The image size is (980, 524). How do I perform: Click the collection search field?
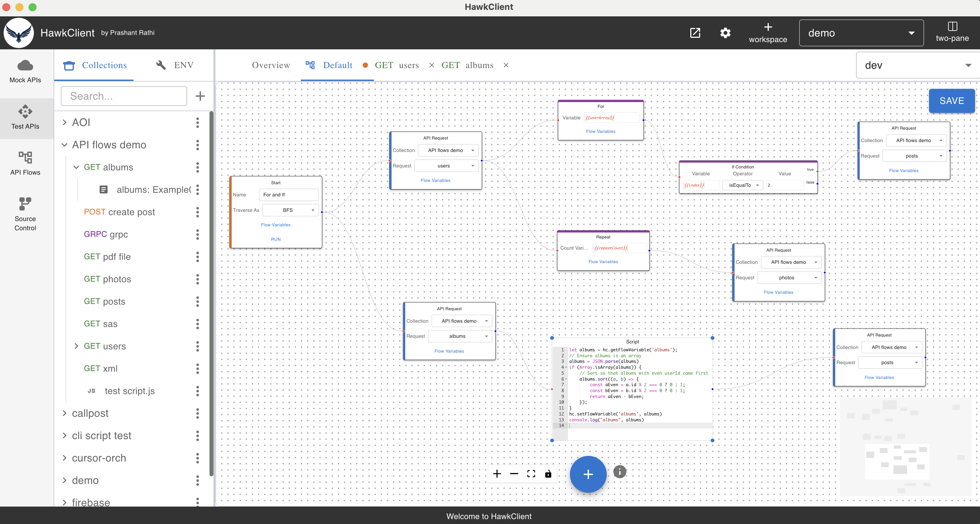(x=123, y=96)
